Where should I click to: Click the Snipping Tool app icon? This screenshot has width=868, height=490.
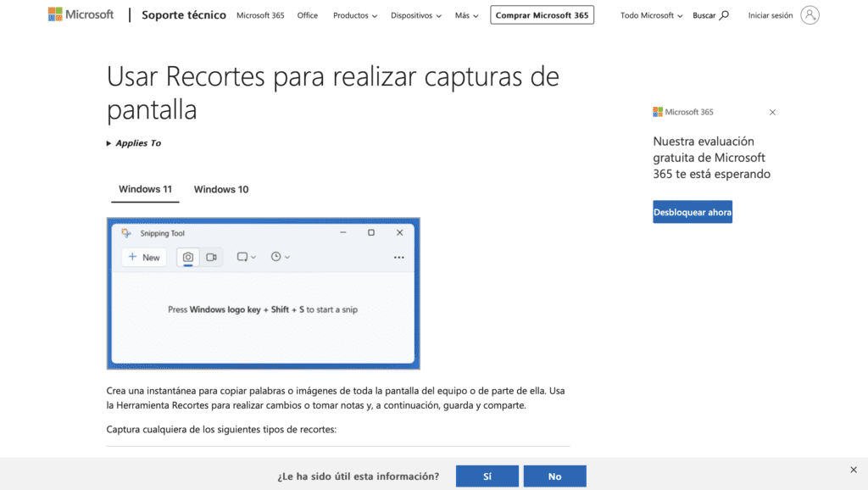[127, 233]
